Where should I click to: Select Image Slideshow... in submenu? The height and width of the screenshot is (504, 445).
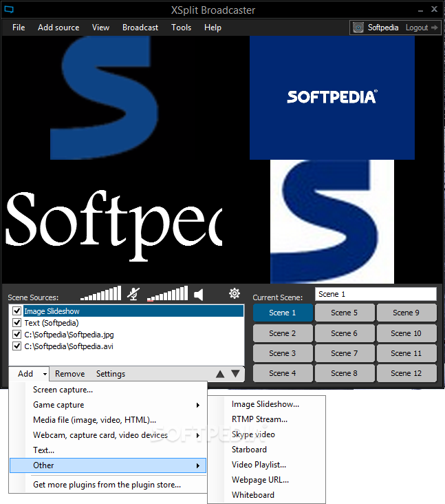266,404
